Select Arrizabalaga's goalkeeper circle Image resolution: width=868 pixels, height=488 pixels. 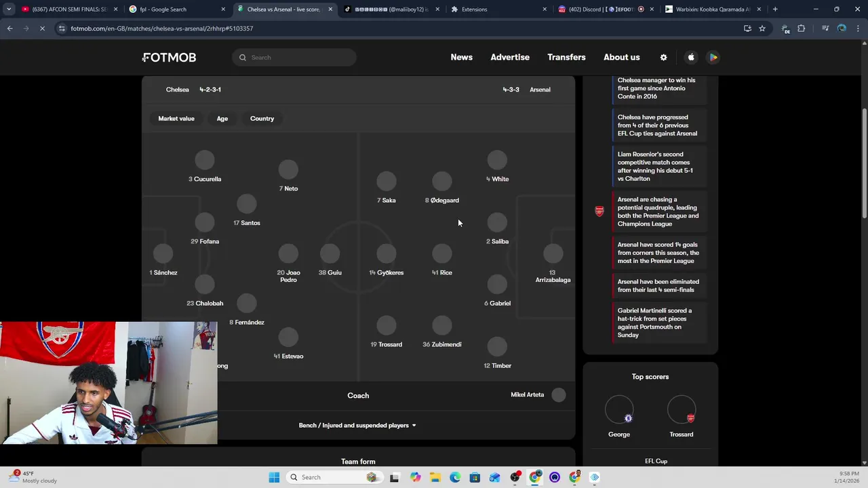pyautogui.click(x=553, y=254)
